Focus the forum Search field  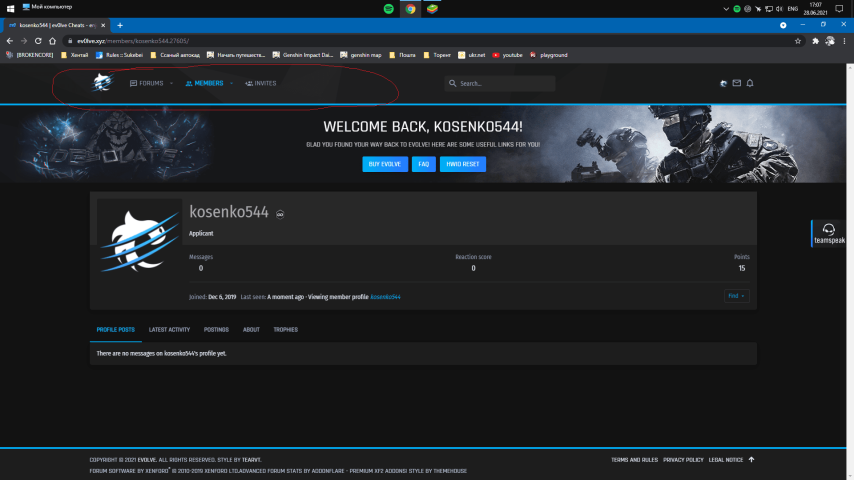[499, 83]
